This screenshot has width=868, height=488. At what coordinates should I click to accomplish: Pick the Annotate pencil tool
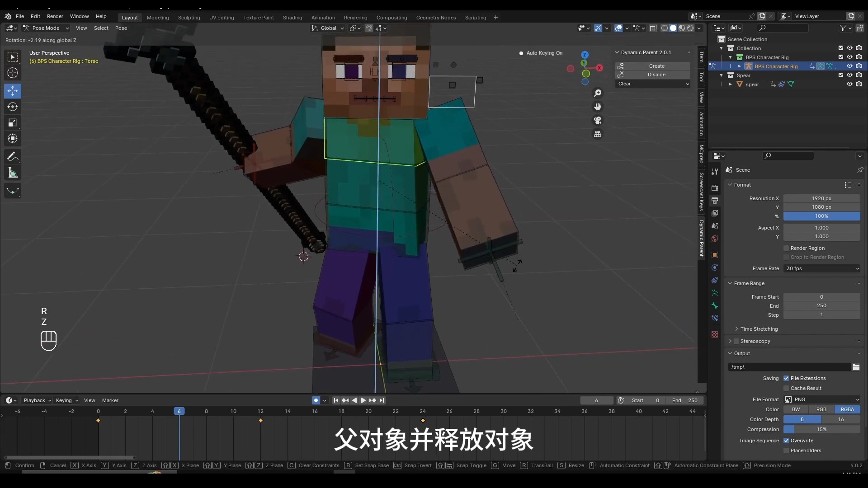(13, 157)
